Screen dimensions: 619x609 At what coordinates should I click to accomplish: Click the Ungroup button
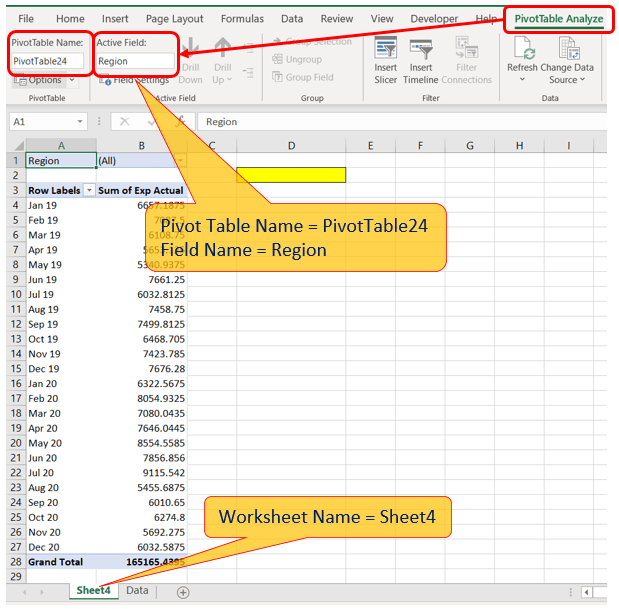(x=302, y=59)
